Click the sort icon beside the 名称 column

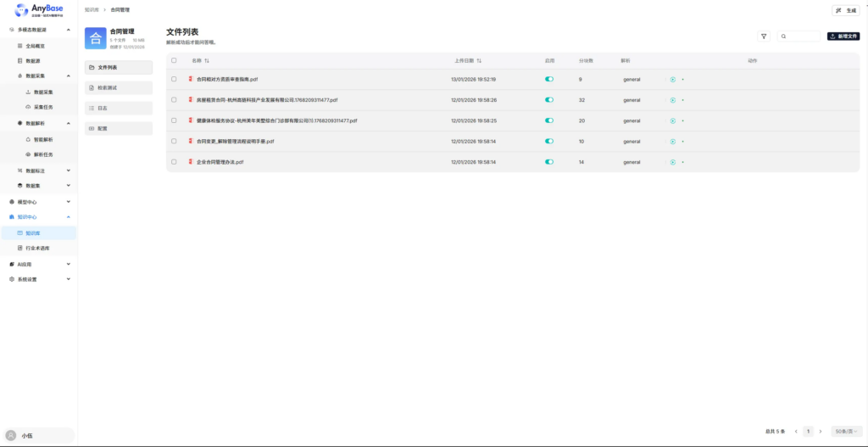[x=207, y=61]
